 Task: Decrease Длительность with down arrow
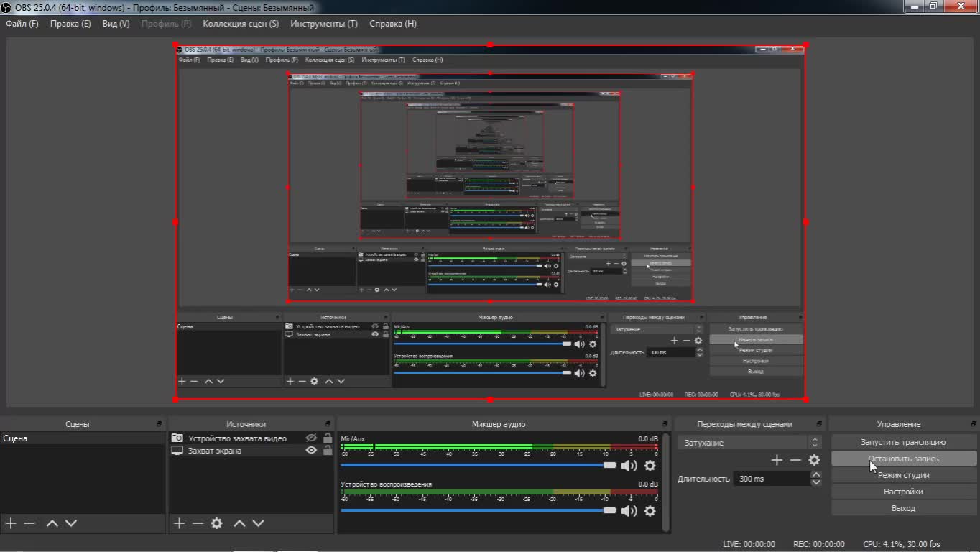coord(816,482)
